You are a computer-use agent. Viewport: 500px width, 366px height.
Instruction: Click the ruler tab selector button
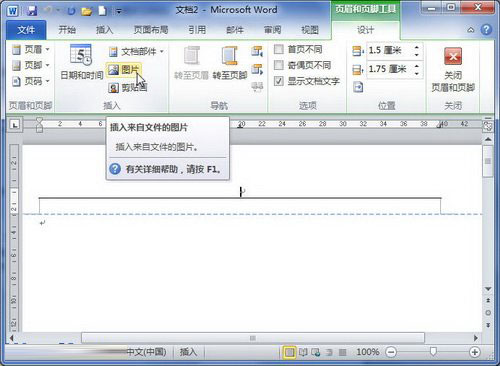point(14,125)
